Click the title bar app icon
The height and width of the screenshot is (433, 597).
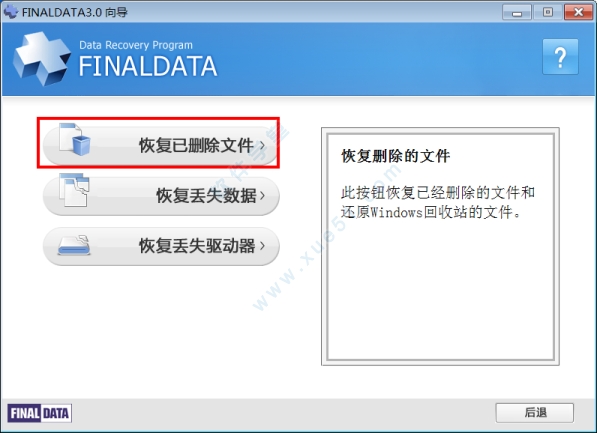coord(11,12)
